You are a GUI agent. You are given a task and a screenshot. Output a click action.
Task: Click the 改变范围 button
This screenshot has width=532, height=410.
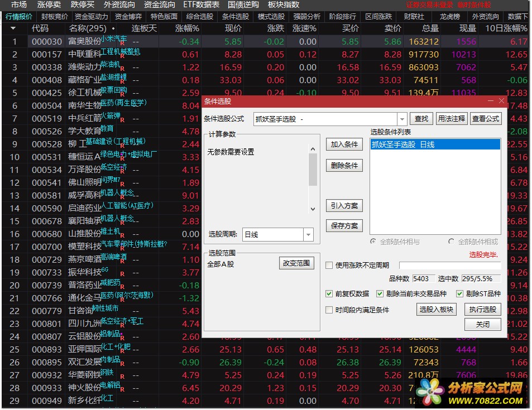(296, 263)
